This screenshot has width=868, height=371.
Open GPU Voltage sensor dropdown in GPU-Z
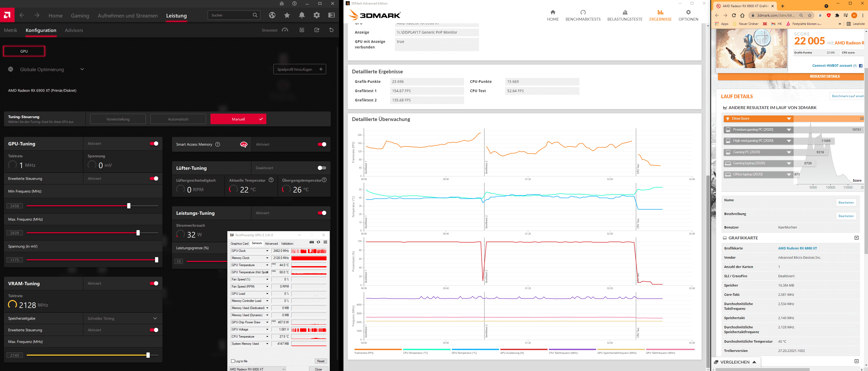pyautogui.click(x=267, y=330)
